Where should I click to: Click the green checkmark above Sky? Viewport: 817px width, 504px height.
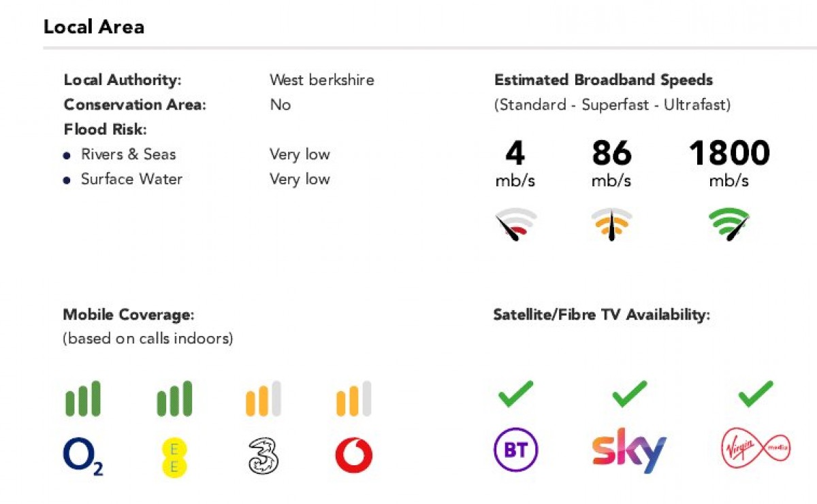629,394
